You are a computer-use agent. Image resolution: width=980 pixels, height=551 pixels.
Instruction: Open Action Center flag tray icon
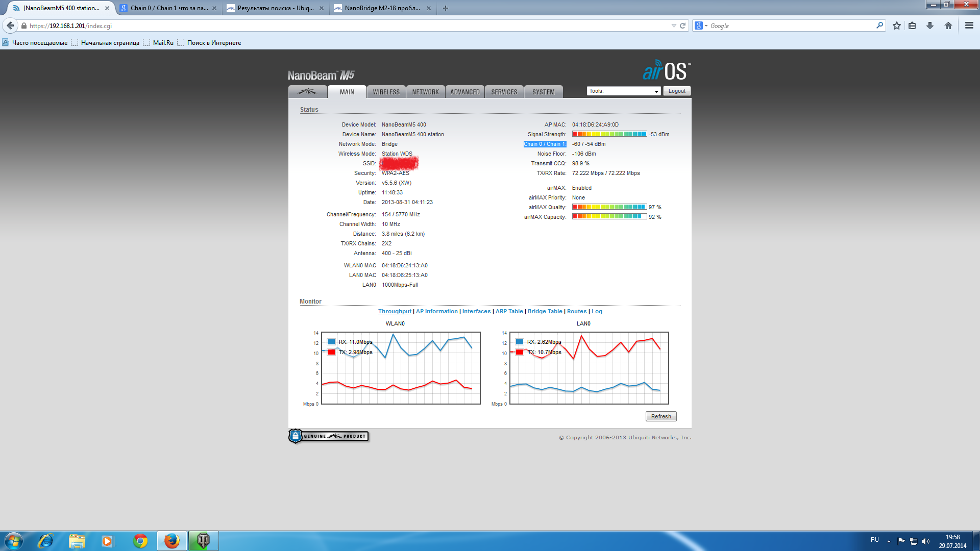click(901, 541)
